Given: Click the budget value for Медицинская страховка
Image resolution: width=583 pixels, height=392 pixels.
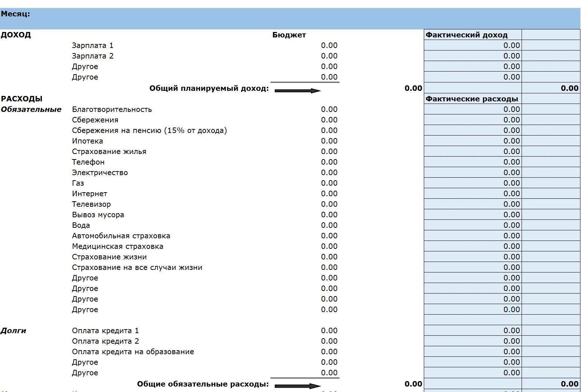Looking at the screenshot, I should [x=329, y=246].
